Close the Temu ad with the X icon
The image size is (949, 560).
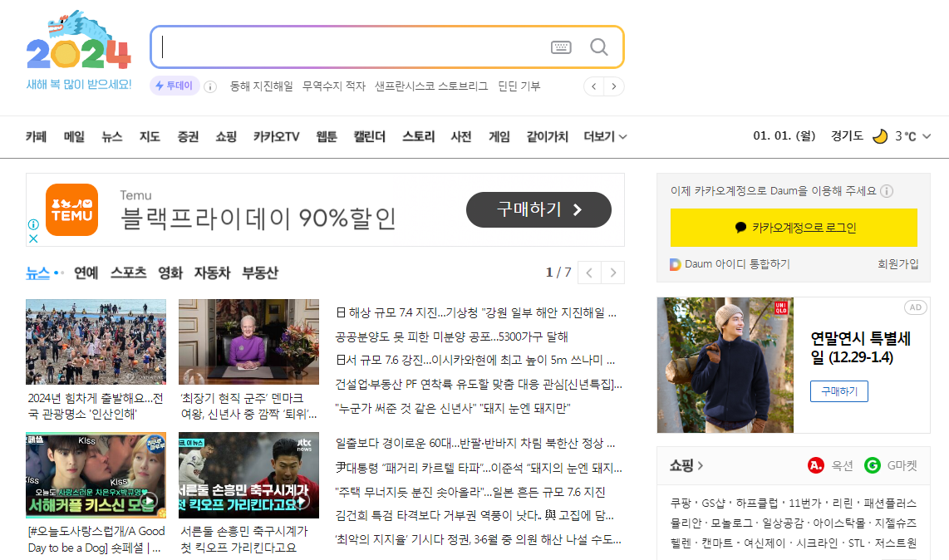click(x=32, y=238)
